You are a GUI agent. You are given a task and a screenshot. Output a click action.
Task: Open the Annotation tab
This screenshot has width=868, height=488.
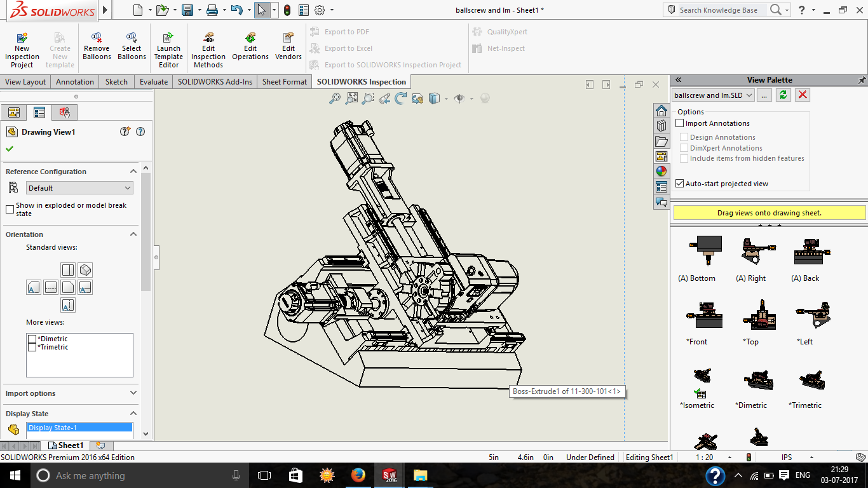(74, 82)
